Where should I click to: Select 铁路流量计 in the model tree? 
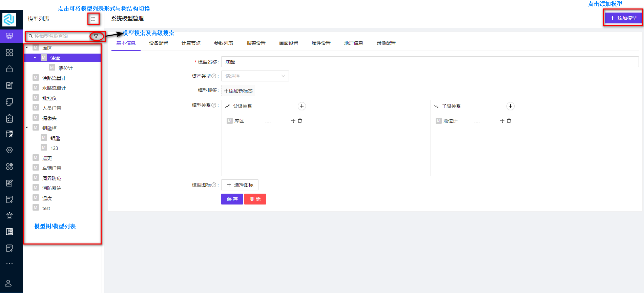click(54, 78)
